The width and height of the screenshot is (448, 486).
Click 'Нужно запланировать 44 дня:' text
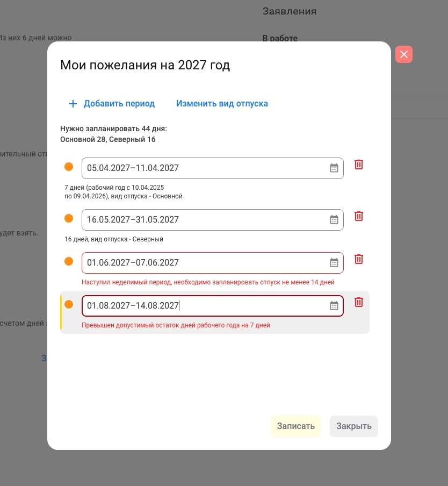113,128
